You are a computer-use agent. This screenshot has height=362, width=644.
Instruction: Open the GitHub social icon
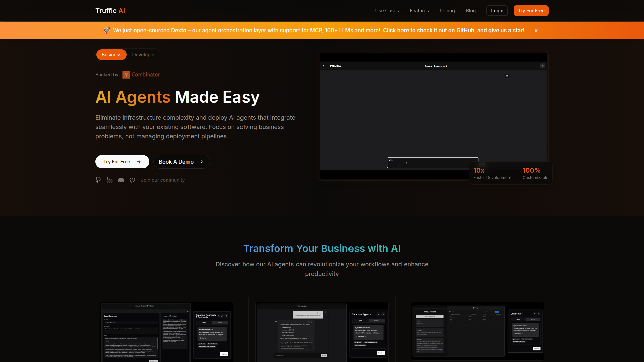click(98, 180)
